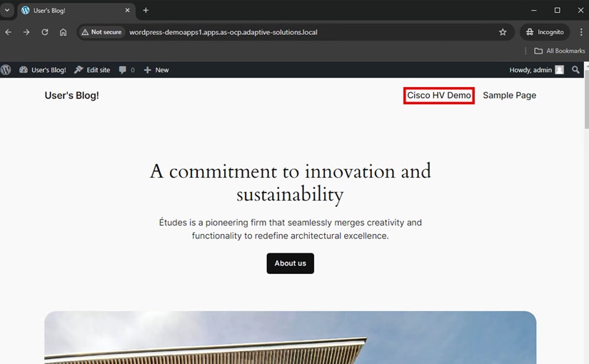
Task: Open the Howdy, admin account menu
Action: [x=536, y=70]
